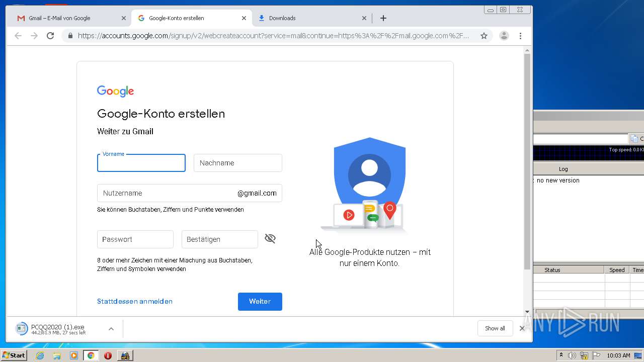
Task: Click Speed column header in background window
Action: (617, 270)
